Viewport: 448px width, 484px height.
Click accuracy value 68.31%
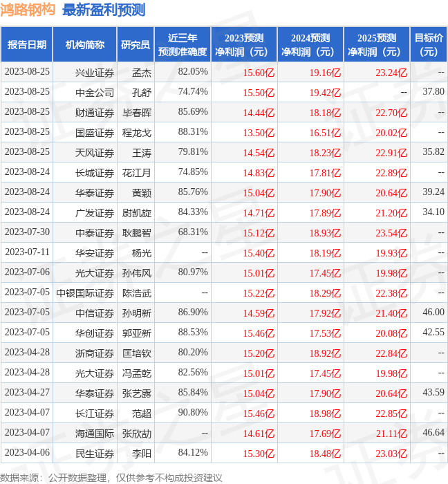193,232
